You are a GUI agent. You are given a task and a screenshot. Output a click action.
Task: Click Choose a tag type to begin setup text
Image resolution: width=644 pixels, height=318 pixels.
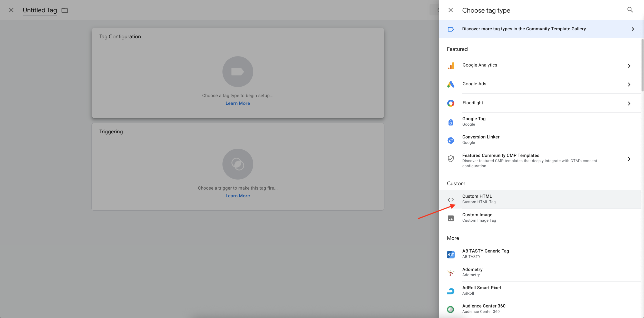tap(238, 96)
